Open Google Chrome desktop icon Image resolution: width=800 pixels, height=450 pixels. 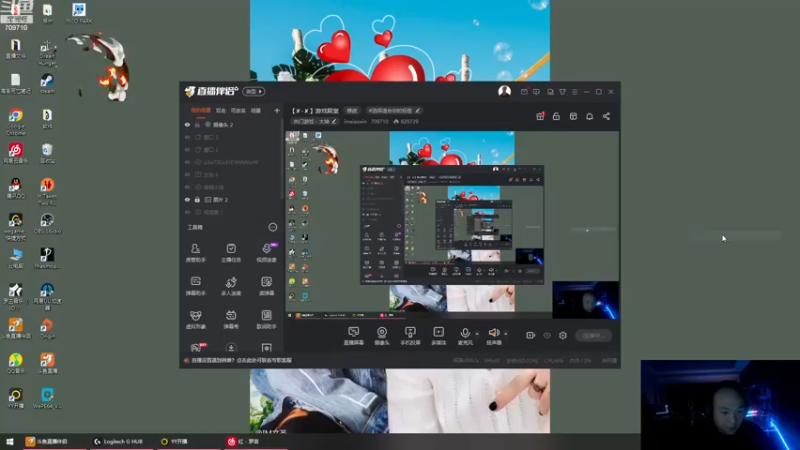(16, 122)
